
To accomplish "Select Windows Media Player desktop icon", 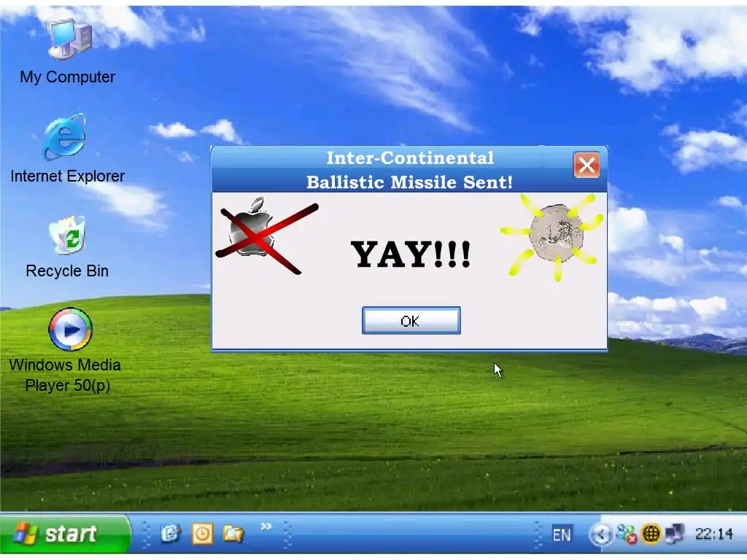I will [65, 351].
